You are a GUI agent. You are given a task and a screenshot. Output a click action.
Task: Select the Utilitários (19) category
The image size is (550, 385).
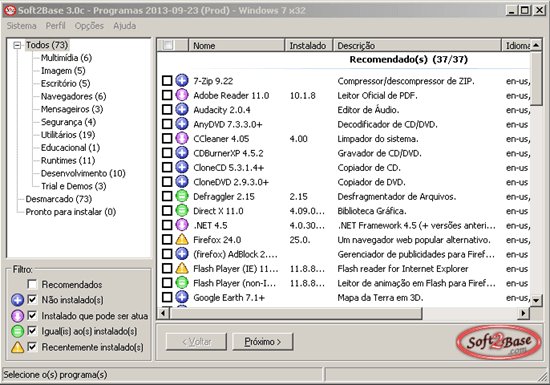pos(68,135)
